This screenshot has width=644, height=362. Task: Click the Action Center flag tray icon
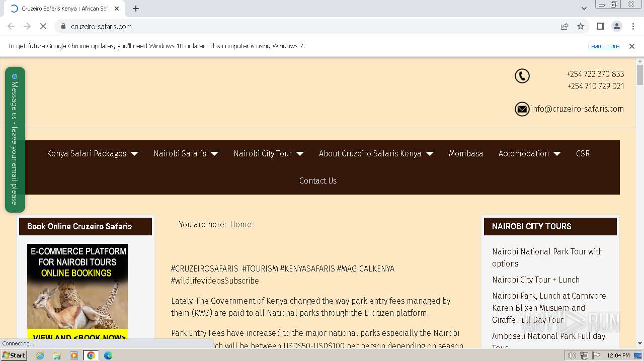596,355
